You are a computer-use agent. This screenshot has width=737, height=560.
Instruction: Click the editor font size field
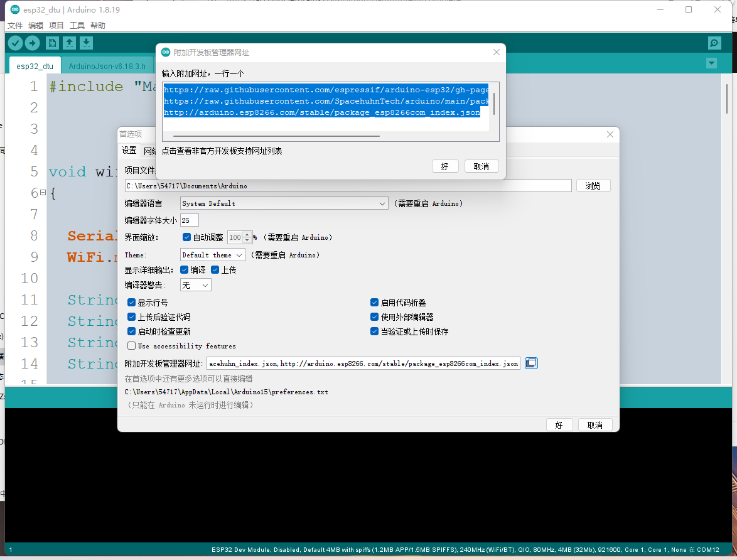190,220
